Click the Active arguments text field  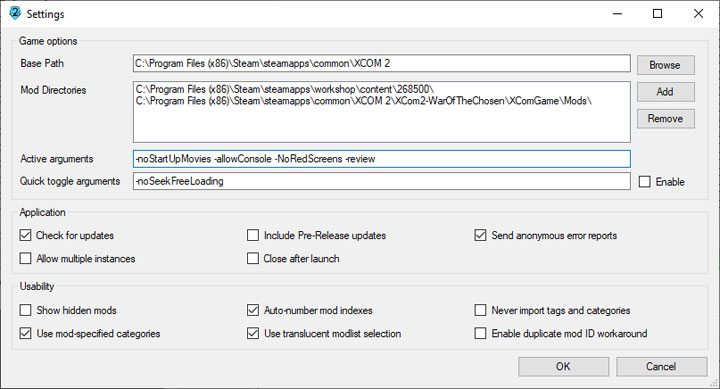click(x=382, y=159)
